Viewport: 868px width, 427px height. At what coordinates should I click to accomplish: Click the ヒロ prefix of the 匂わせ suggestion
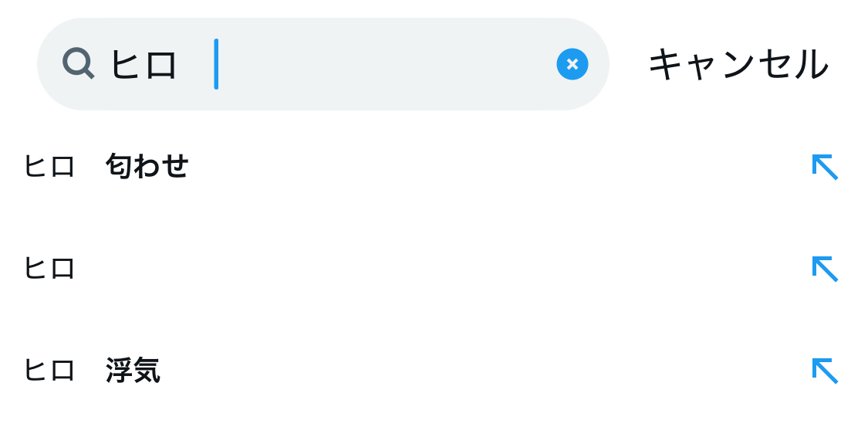tap(49, 167)
